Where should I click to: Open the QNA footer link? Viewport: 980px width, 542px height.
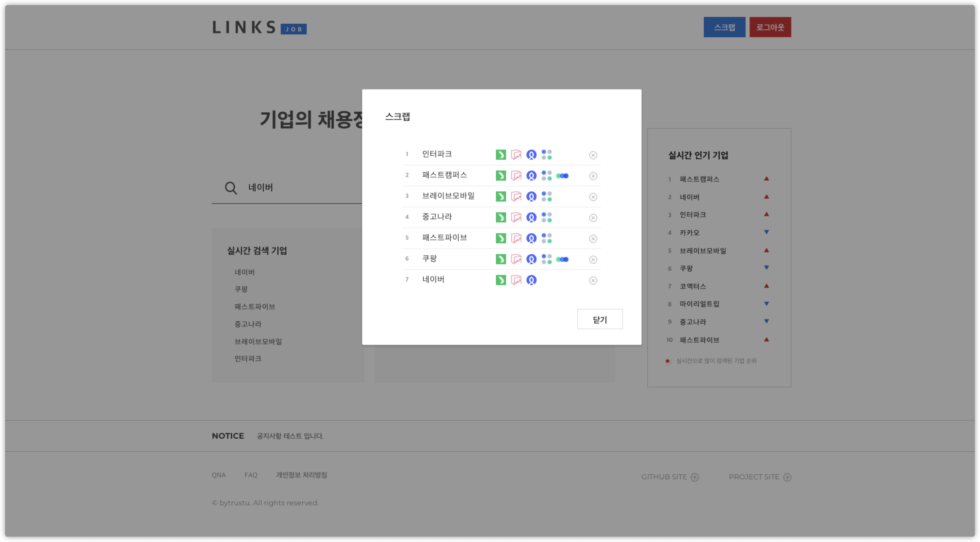[218, 475]
